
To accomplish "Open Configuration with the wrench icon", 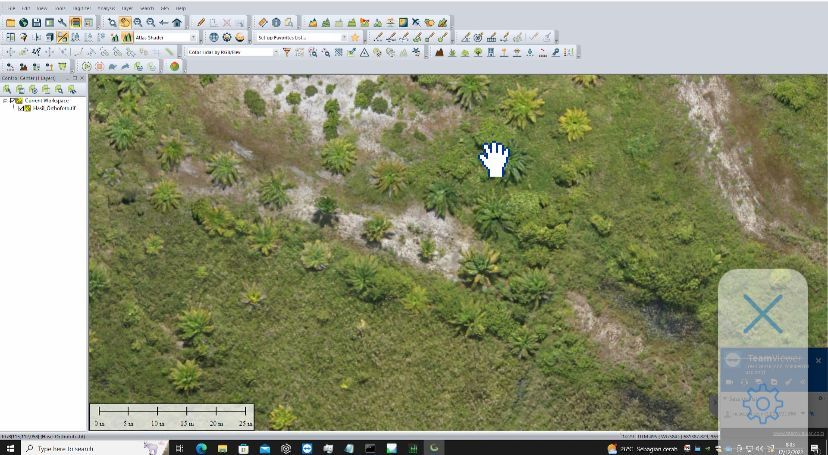I will pyautogui.click(x=62, y=22).
